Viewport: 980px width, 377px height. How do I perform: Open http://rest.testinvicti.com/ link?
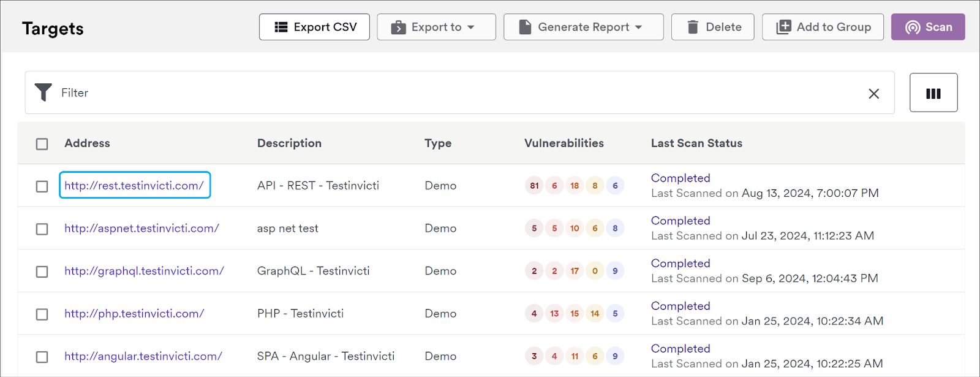134,185
